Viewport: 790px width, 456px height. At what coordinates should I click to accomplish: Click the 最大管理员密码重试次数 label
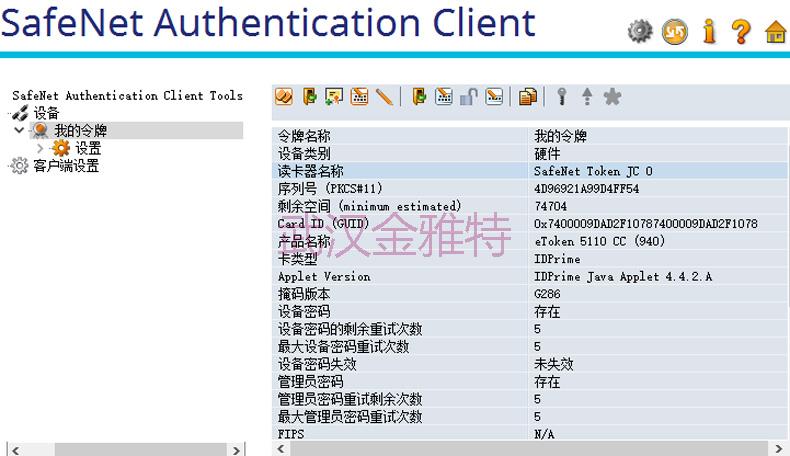350,417
